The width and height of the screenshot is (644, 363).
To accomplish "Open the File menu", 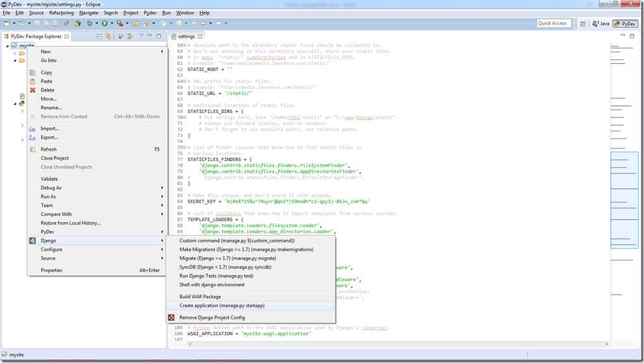I will click(6, 13).
